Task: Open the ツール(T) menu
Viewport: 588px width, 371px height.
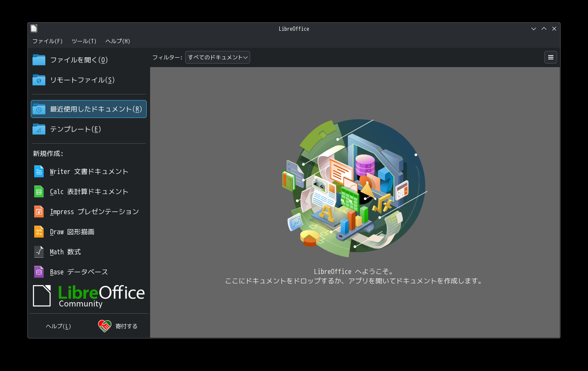Action: coord(84,41)
